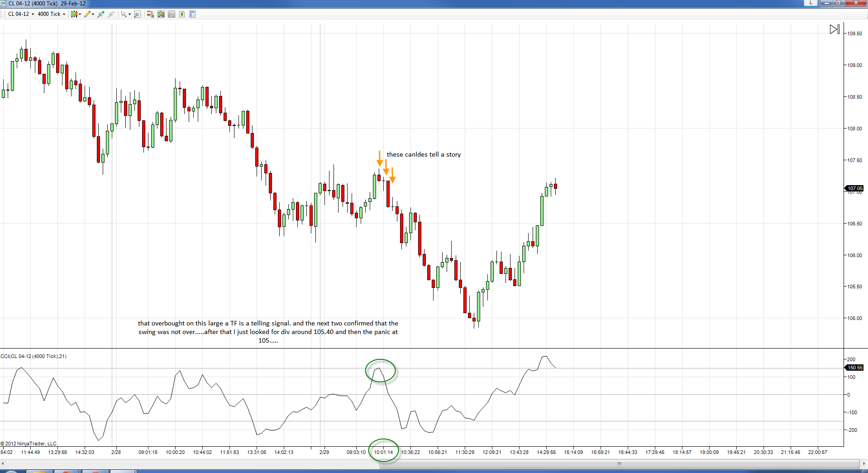
Task: Select the 'that overbought on this large' text note
Action: pyautogui.click(x=268, y=332)
